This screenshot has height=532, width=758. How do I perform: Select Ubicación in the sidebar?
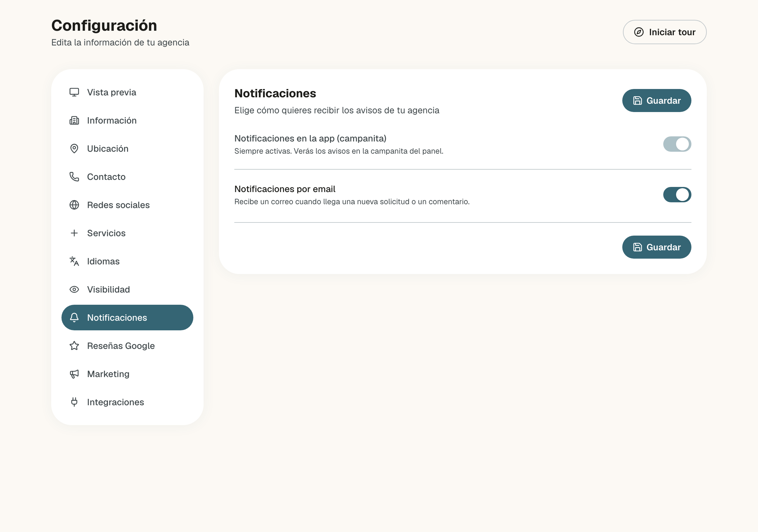[x=127, y=149]
